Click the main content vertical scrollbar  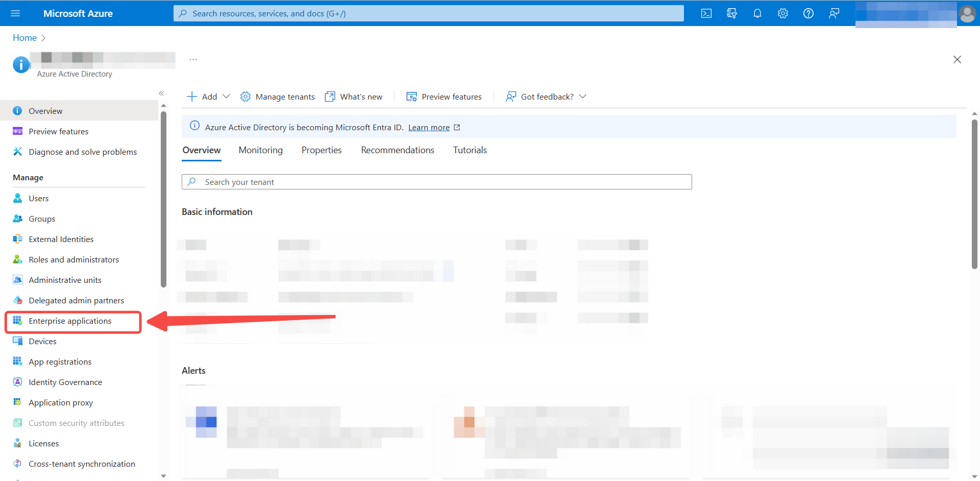click(974, 194)
